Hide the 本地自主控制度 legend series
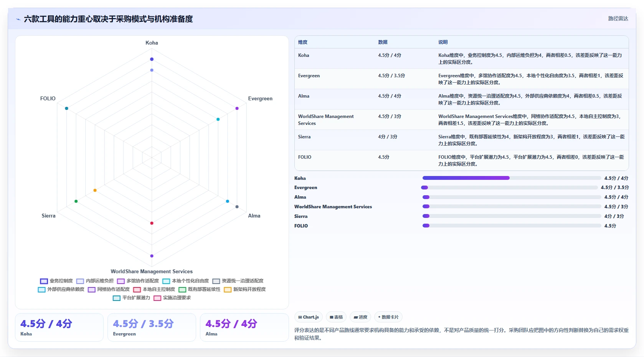 [x=154, y=289]
